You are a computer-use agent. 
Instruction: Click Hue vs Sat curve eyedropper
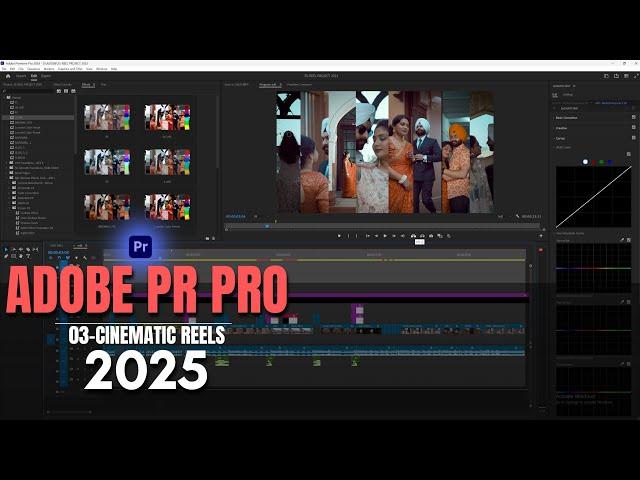pos(622,240)
